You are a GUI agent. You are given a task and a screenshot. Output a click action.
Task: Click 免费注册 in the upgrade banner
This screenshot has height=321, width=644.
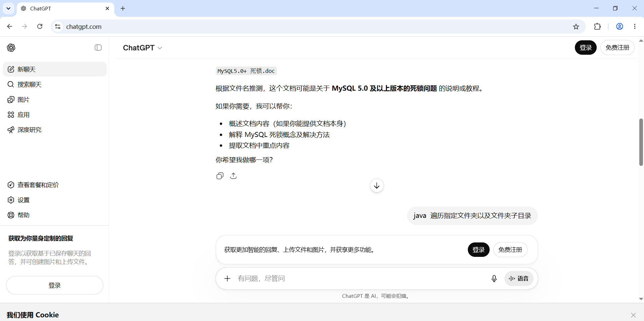[510, 249]
